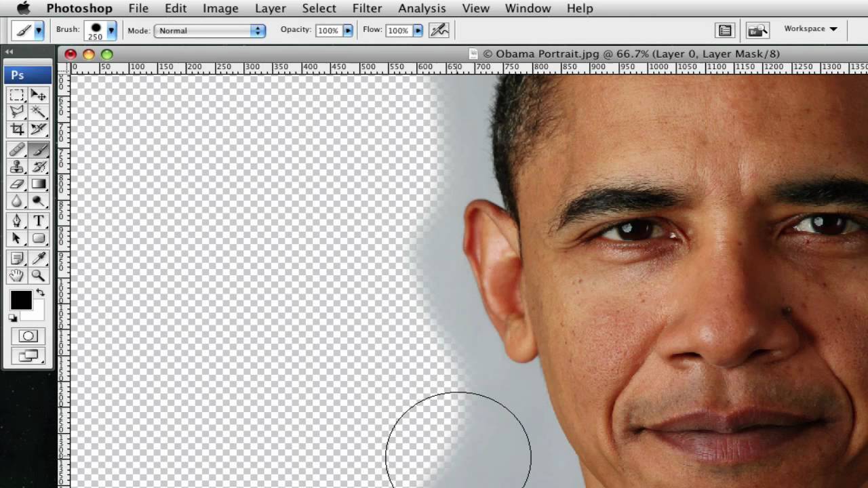This screenshot has width=868, height=488.
Task: Select the History Brush tool
Action: [39, 167]
